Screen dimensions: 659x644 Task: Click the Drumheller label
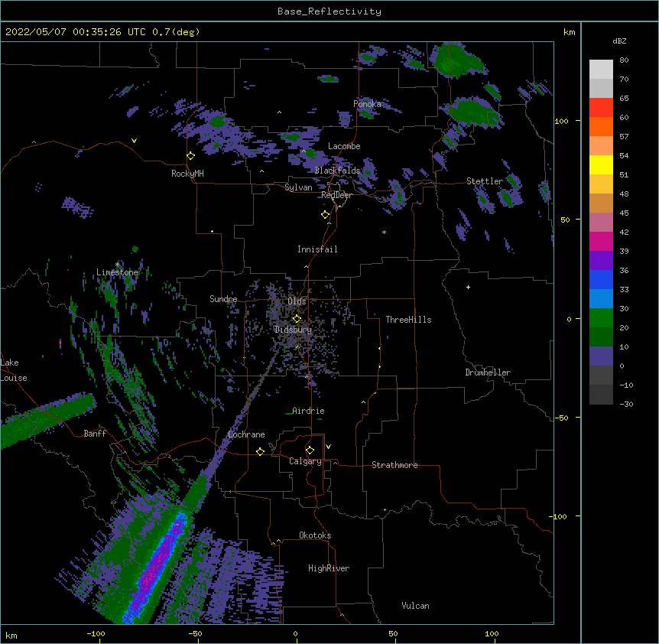coord(488,372)
